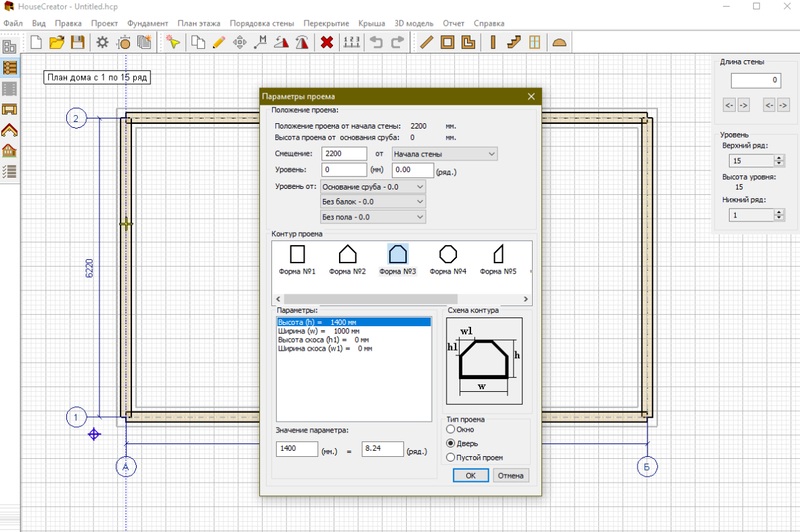Choose contour shape Форма №2
Image resolution: width=800 pixels, height=532 pixels.
(347, 260)
